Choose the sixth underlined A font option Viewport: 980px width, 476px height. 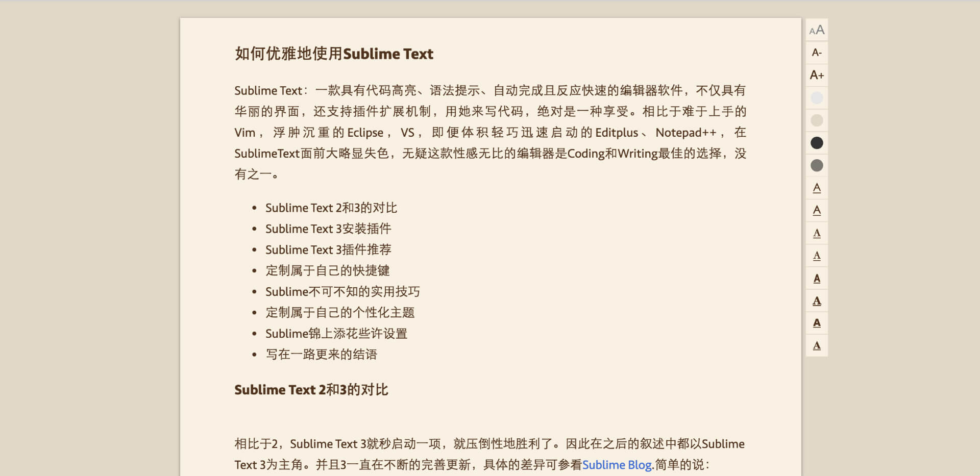pyautogui.click(x=817, y=301)
